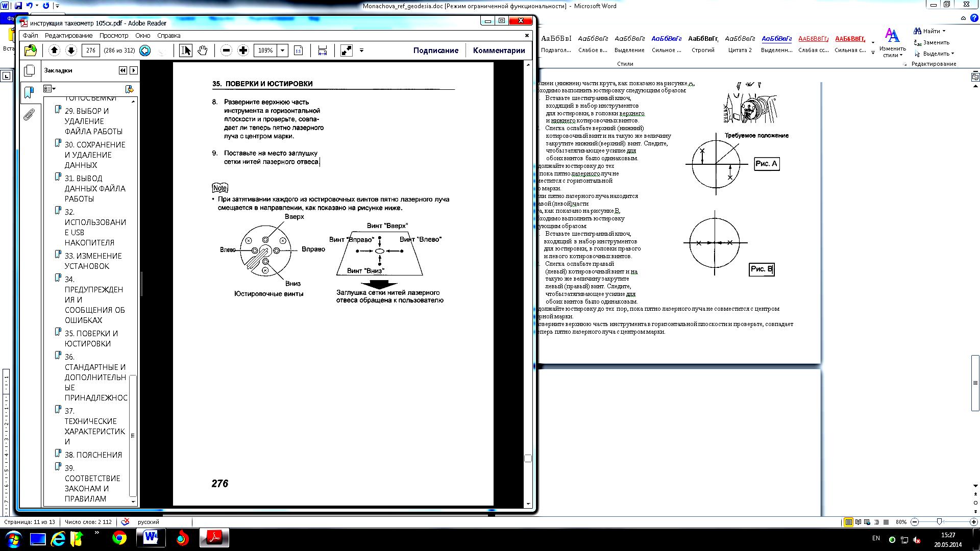
Task: Click the spelling check icon in Word status bar
Action: (125, 522)
